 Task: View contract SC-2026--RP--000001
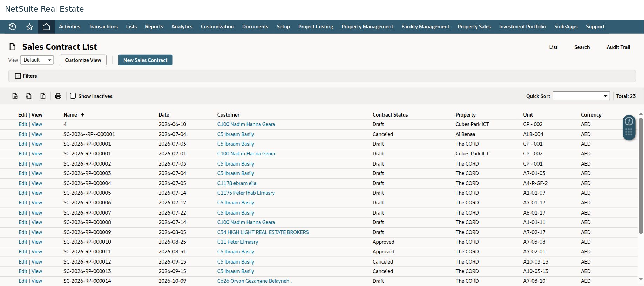point(37,134)
